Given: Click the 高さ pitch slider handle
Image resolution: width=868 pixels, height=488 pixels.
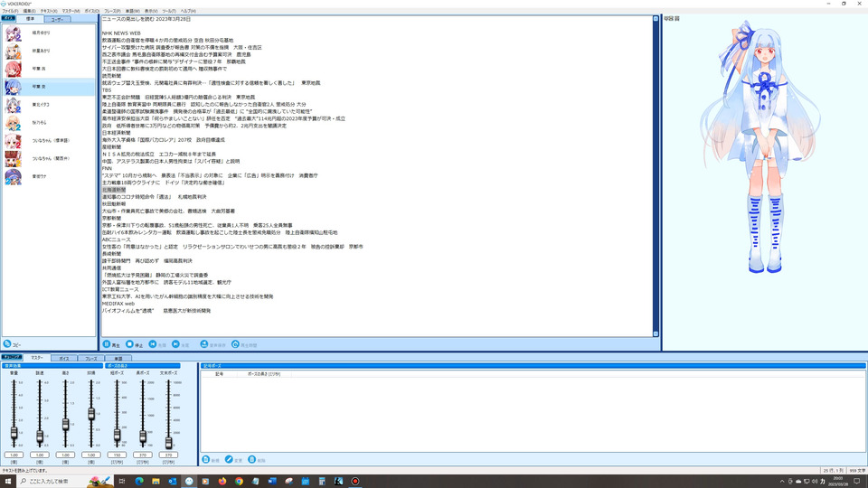Looking at the screenshot, I should pyautogui.click(x=65, y=425).
